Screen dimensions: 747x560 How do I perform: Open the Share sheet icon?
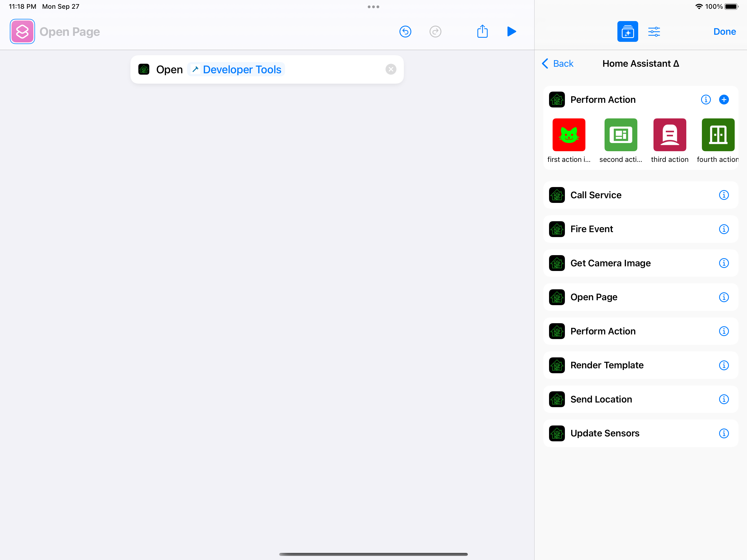tap(482, 31)
